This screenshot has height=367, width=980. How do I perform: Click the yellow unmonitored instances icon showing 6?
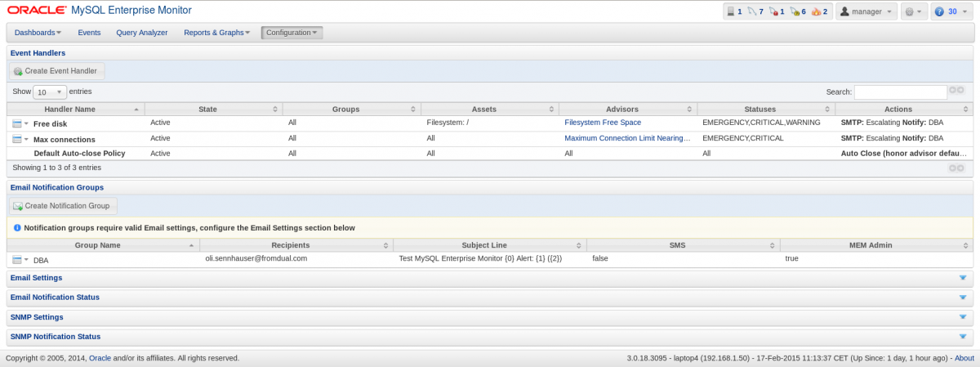(794, 11)
